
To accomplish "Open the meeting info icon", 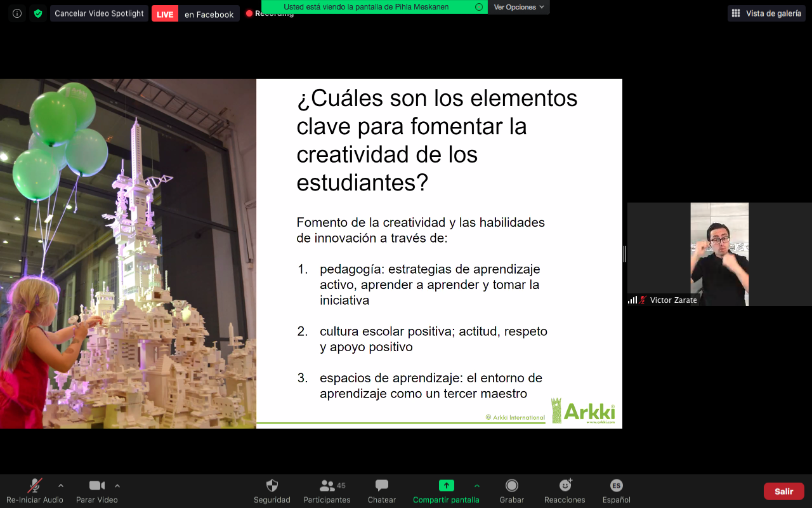I will click(17, 13).
